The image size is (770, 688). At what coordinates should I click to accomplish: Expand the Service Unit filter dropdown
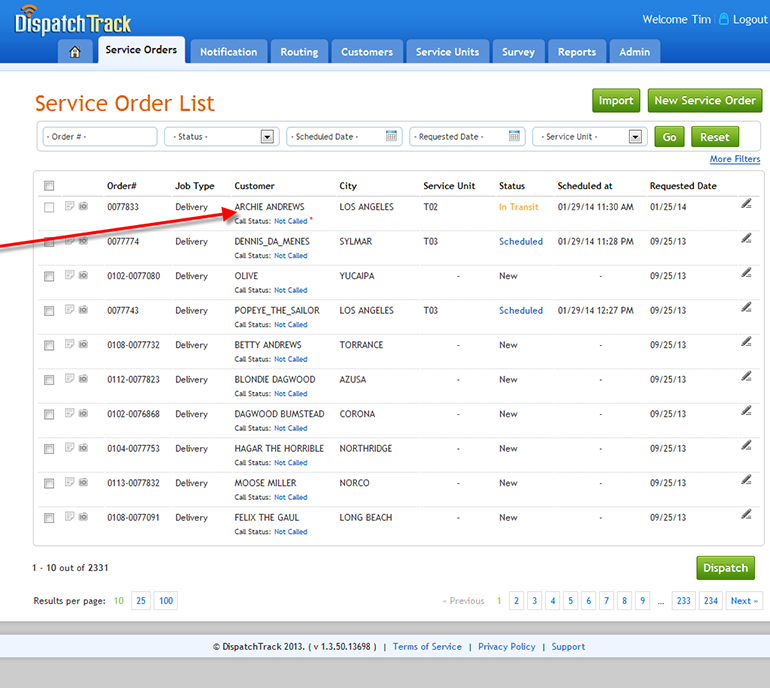pos(635,137)
